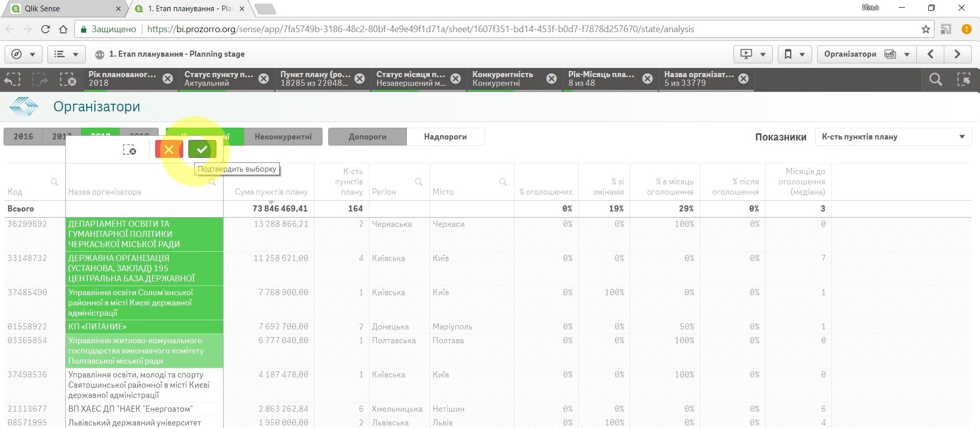This screenshot has height=428, width=980.
Task: Clear all selections in selections bar
Action: point(67,79)
